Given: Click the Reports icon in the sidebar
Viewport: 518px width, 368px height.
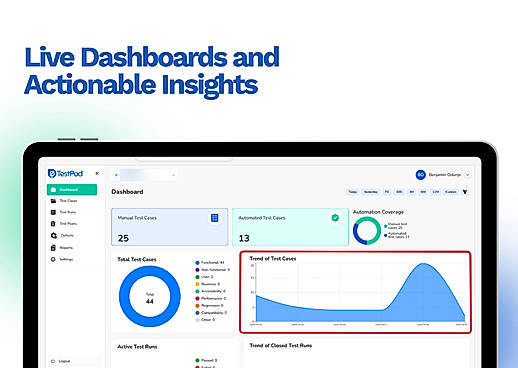Looking at the screenshot, I should (53, 248).
